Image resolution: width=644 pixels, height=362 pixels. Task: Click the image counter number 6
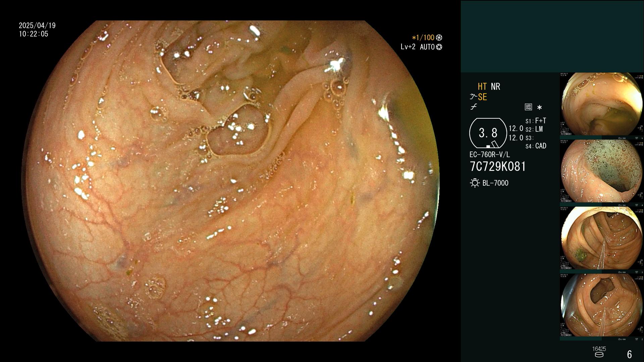click(629, 354)
